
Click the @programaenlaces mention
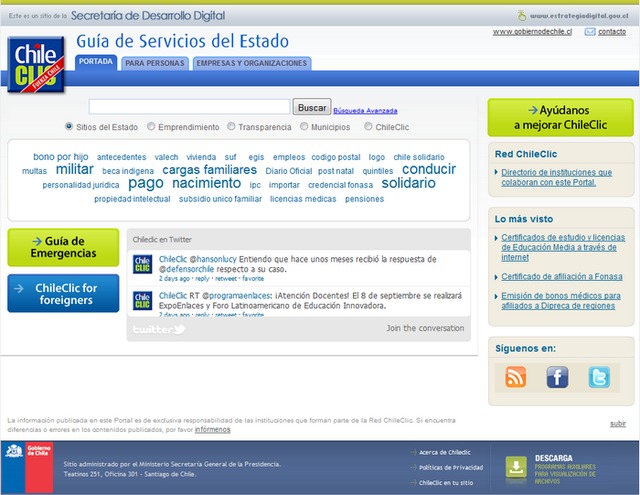tap(236, 296)
